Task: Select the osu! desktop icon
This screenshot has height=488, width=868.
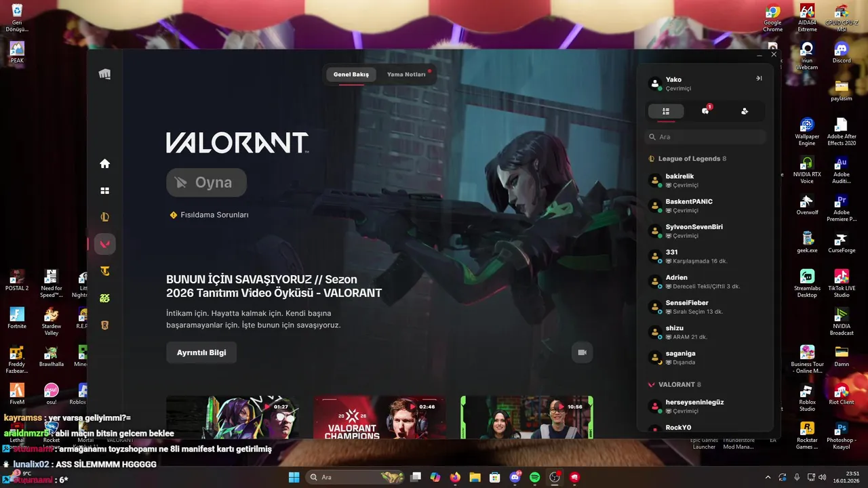Action: [51, 394]
